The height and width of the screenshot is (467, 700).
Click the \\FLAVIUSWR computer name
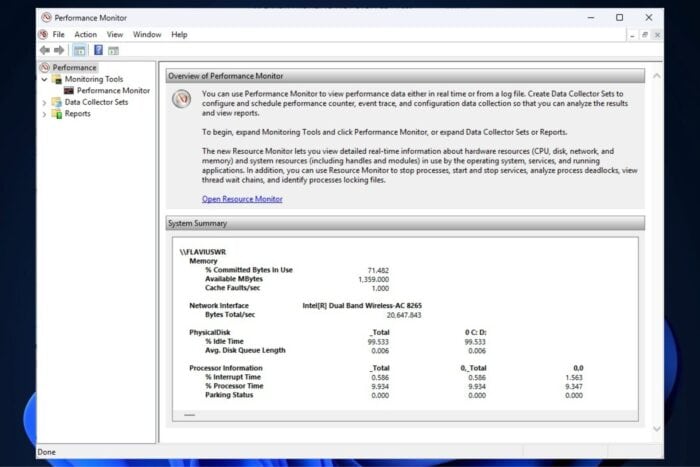point(203,252)
